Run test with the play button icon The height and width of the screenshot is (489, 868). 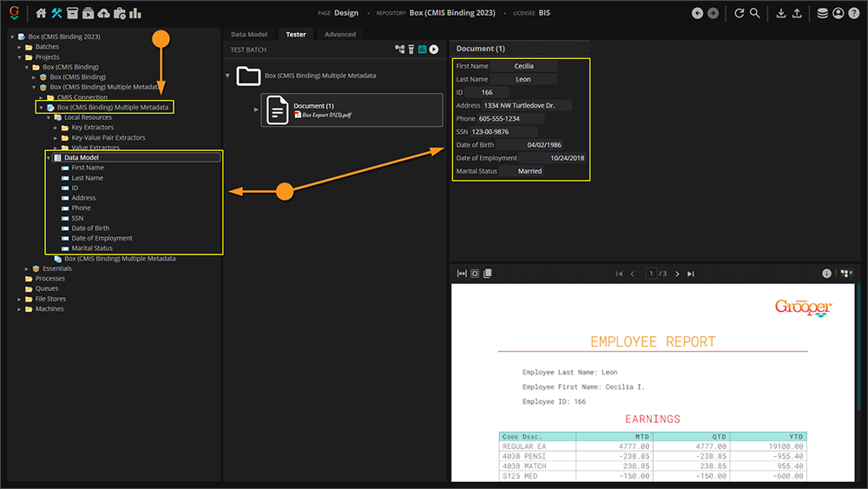tap(434, 50)
